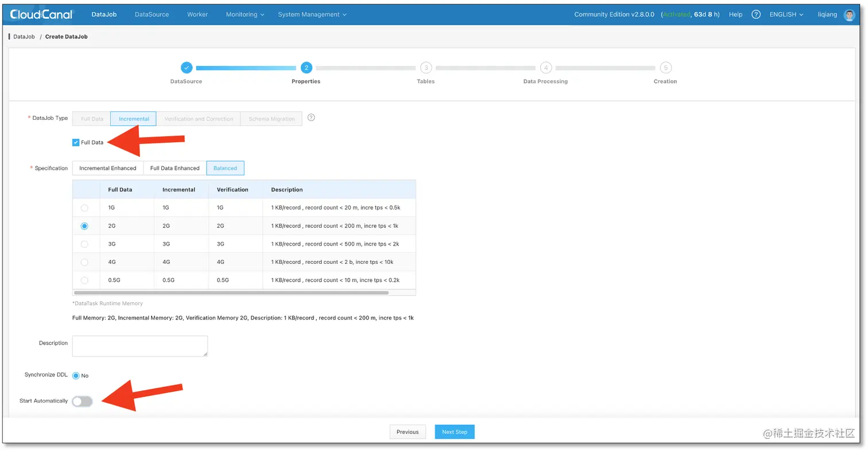Go to completed DataSource step circle
Image resolution: width=868 pixels, height=452 pixels.
click(x=187, y=68)
